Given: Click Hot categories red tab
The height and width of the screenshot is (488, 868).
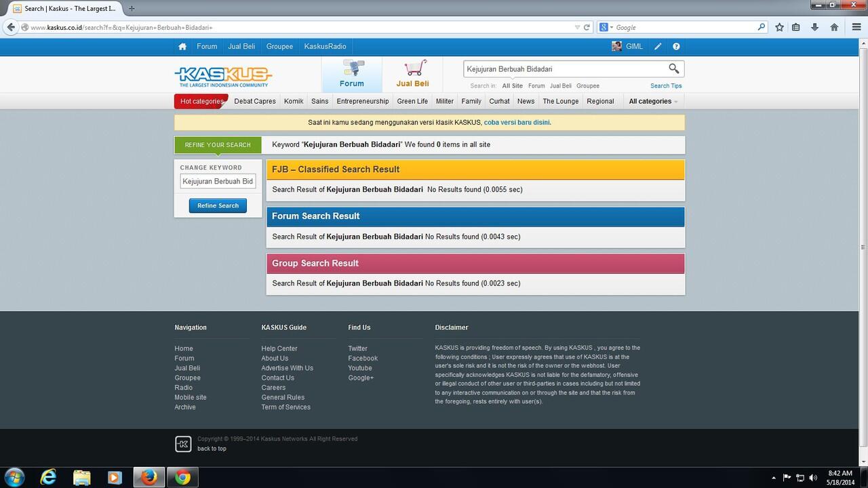Looking at the screenshot, I should pyautogui.click(x=201, y=101).
